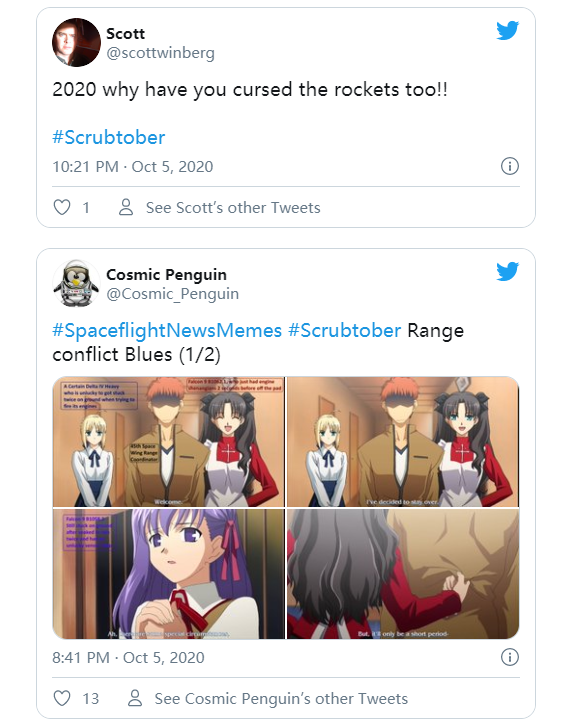Click See Scott's other Tweets

(233, 208)
